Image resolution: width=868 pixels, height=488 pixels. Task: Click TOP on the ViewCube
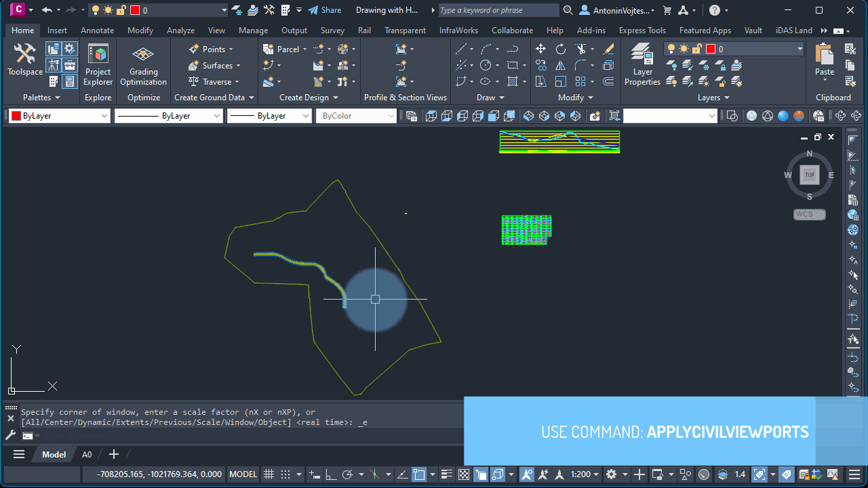[x=809, y=174]
